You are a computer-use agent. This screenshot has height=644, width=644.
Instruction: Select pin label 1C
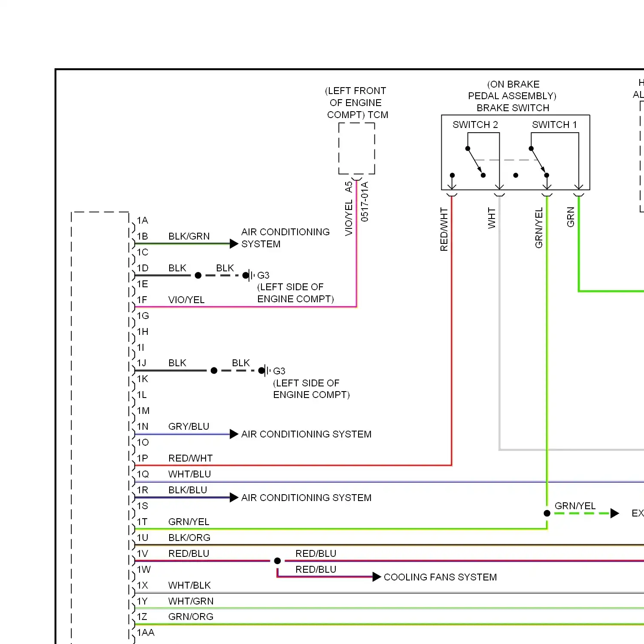click(143, 252)
